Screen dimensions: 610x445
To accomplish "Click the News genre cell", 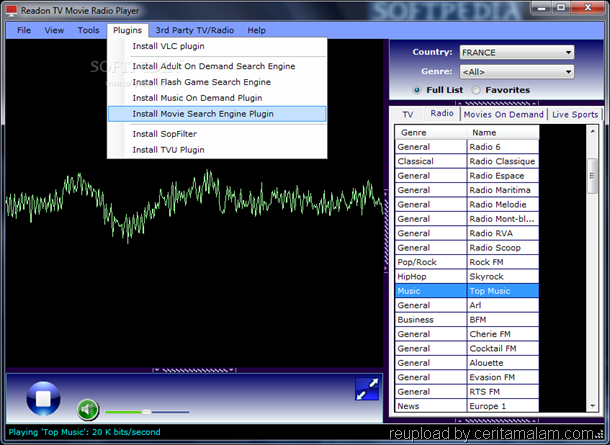I will click(x=431, y=406).
